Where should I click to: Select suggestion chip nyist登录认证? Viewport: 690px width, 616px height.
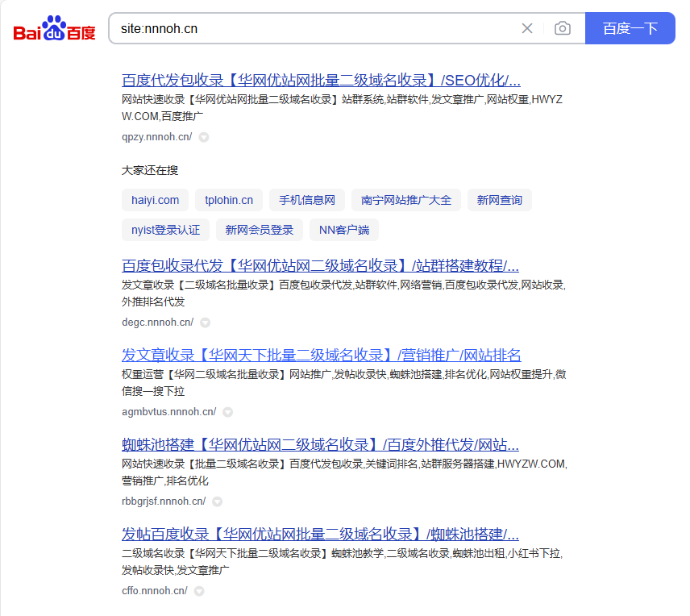pos(165,230)
